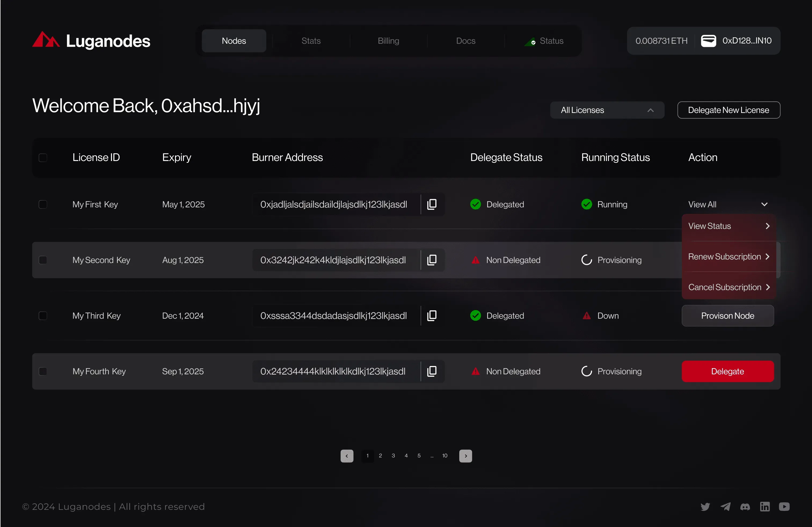Open the Twitter link in footer
Screen dimensions: 812x527
[x=705, y=507]
